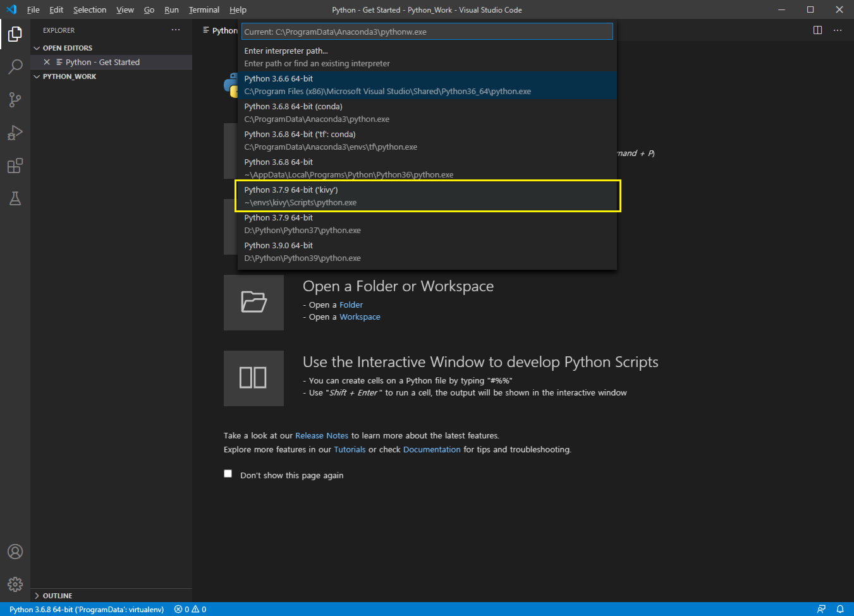Open the Search view icon
The image size is (854, 616).
(x=15, y=66)
